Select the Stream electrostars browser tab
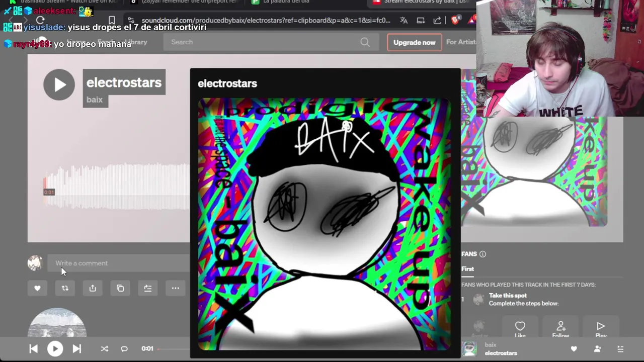This screenshot has width=644, height=362. coord(423,2)
